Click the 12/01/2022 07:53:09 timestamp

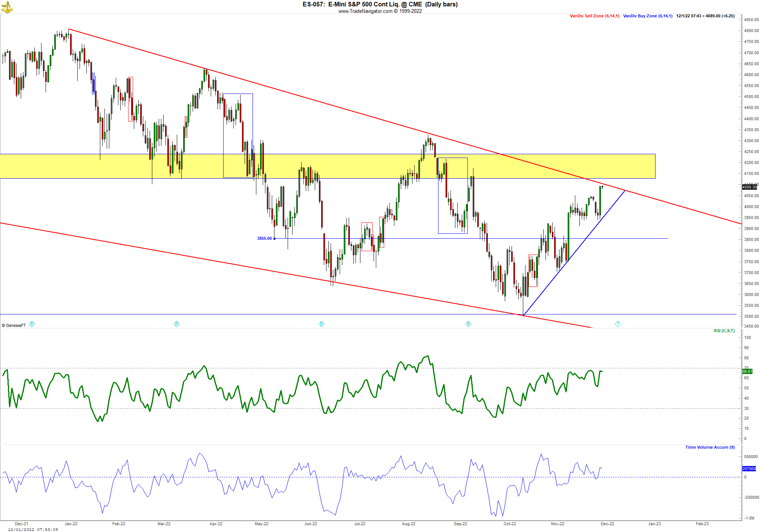(x=33, y=529)
